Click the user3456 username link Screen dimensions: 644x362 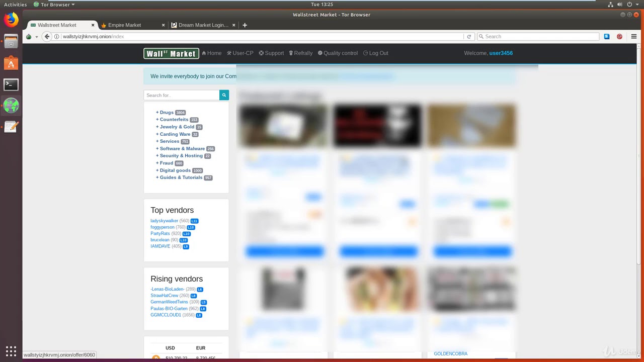tap(501, 53)
